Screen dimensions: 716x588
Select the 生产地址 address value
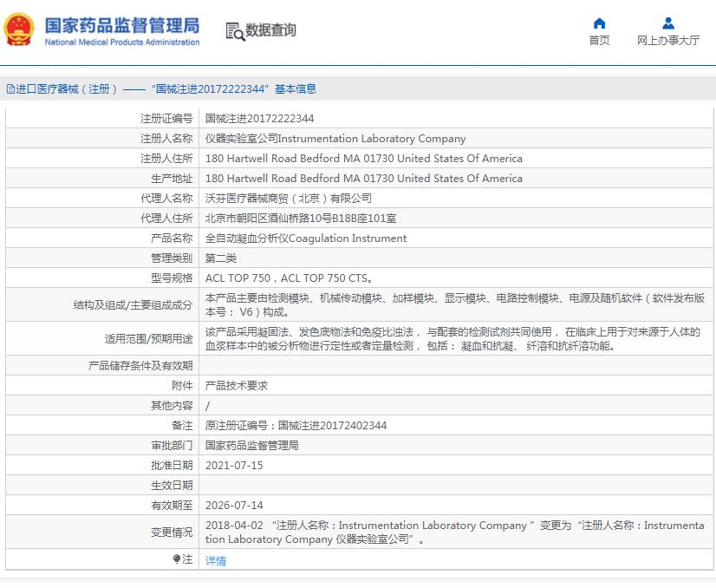[x=363, y=179]
